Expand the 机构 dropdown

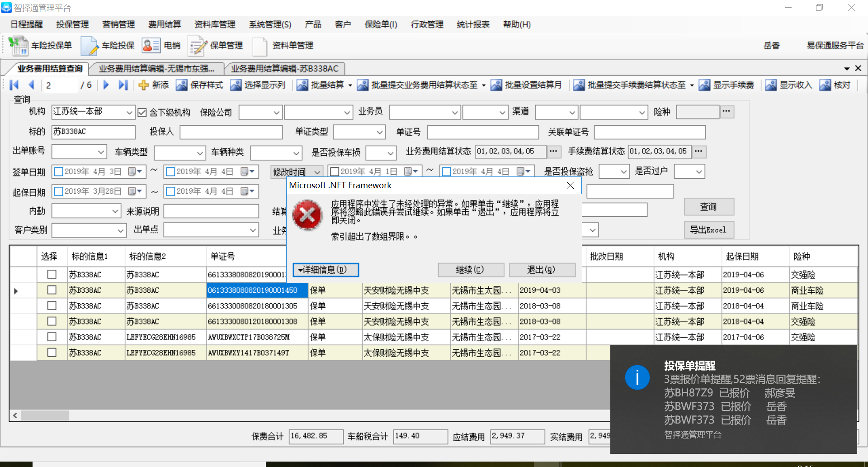(x=129, y=112)
